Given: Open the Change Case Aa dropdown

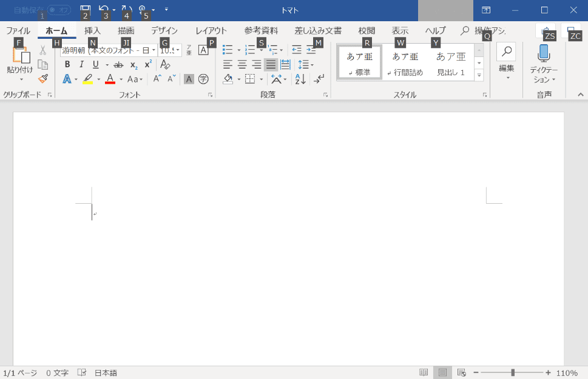Looking at the screenshot, I should 135,79.
